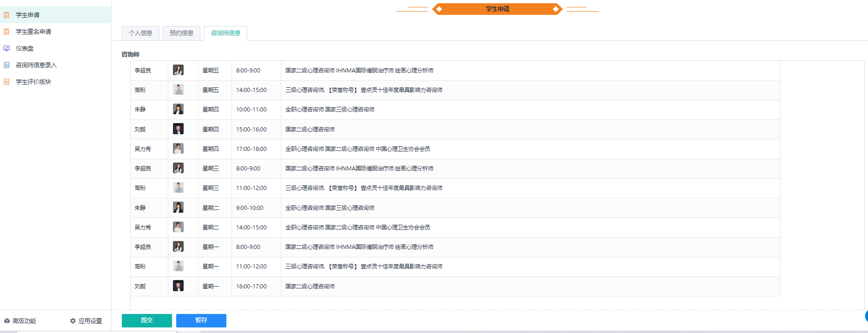Click the 仪表盘 monitor icon
This screenshot has height=333, width=868.
[7, 48]
